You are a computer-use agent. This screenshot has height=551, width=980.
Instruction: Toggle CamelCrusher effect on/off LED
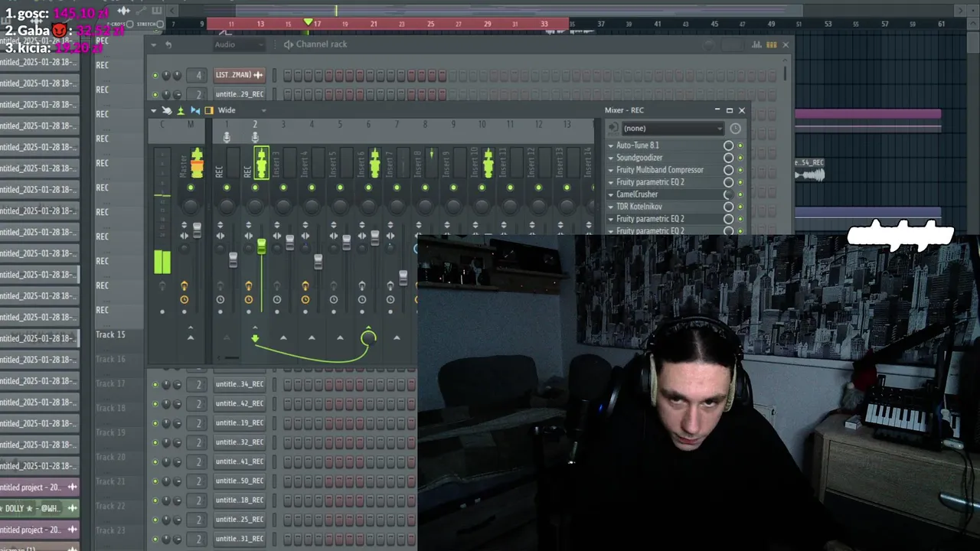(740, 194)
